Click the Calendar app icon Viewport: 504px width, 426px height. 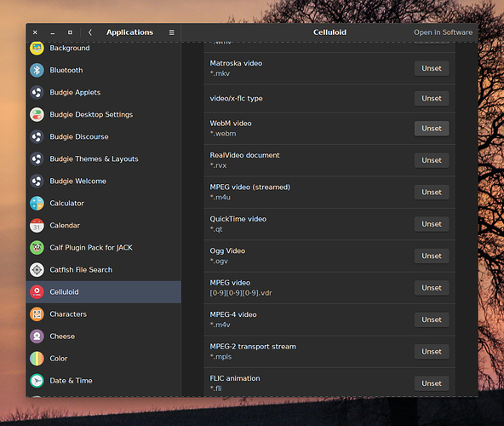coord(37,226)
